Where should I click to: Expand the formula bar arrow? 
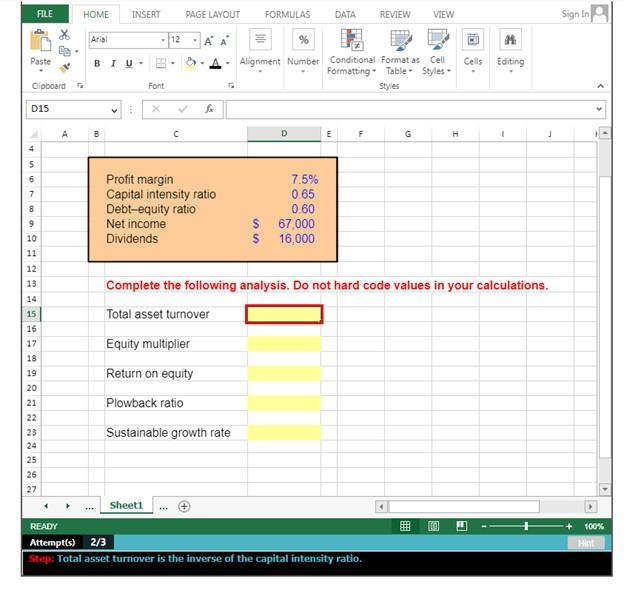click(599, 109)
